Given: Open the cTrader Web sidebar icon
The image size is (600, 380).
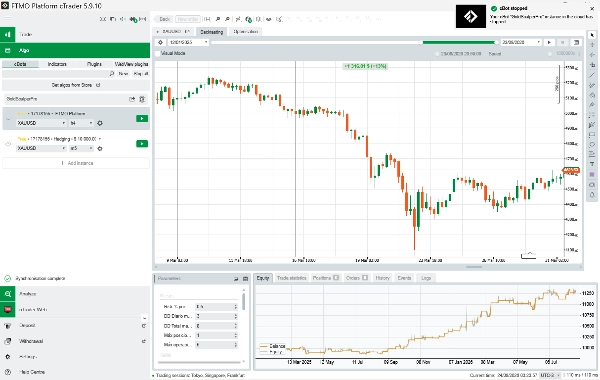Looking at the screenshot, I should click(x=8, y=309).
